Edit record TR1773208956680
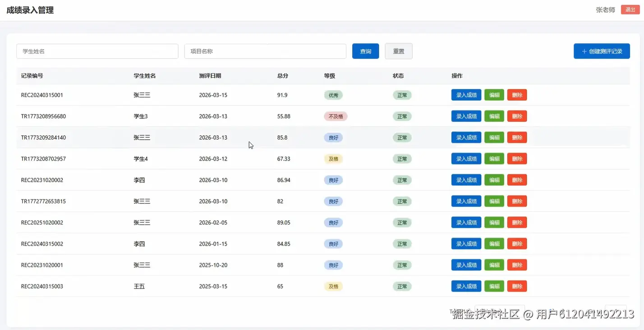 [x=494, y=116]
